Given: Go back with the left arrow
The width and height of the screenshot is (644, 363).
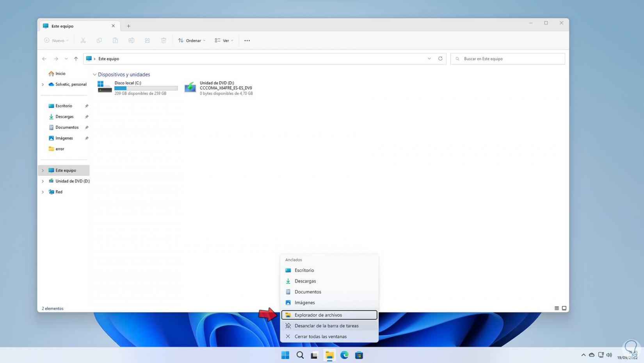Looking at the screenshot, I should 44,59.
